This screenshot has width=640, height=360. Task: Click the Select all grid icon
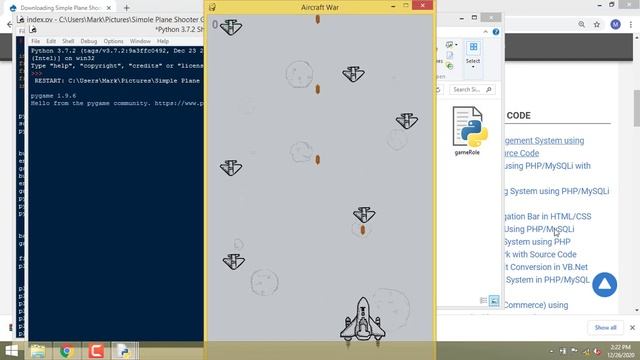pos(473,47)
